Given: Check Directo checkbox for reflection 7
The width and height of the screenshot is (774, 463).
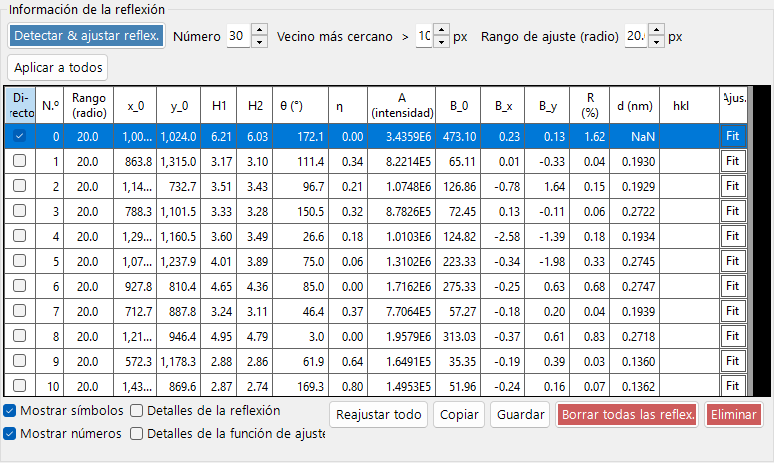Looking at the screenshot, I should click(19, 311).
